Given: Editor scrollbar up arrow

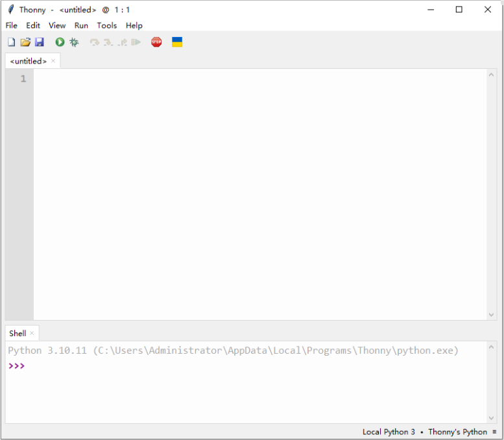Looking at the screenshot, I should point(491,75).
